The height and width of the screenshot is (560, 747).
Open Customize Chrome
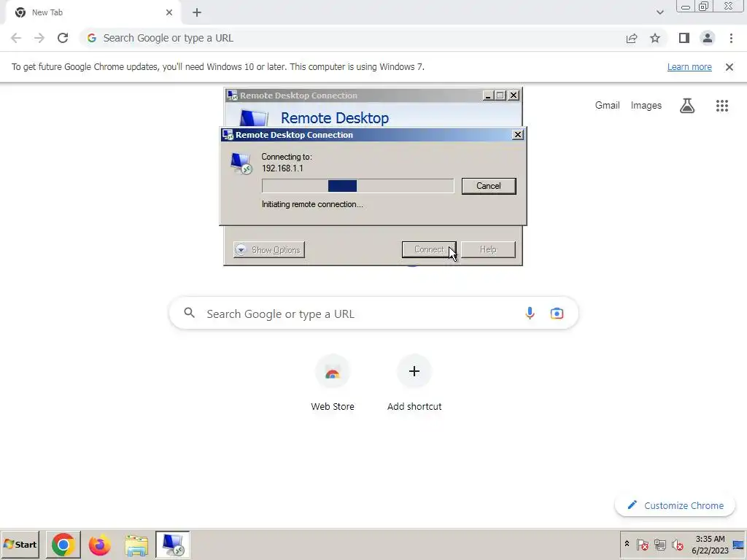pos(675,505)
